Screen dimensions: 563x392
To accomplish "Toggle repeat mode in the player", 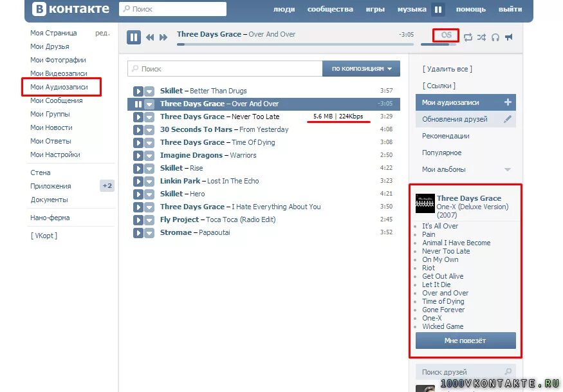I will (x=468, y=37).
